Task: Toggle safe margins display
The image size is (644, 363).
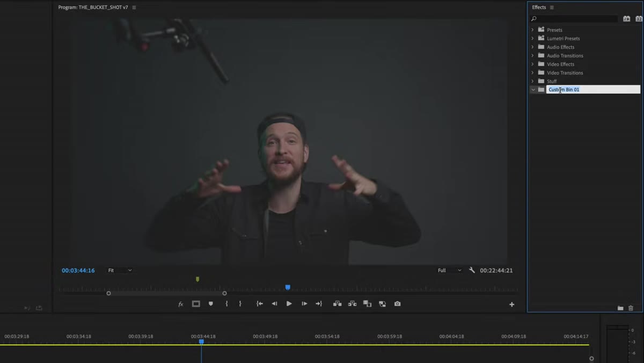Action: tap(196, 304)
